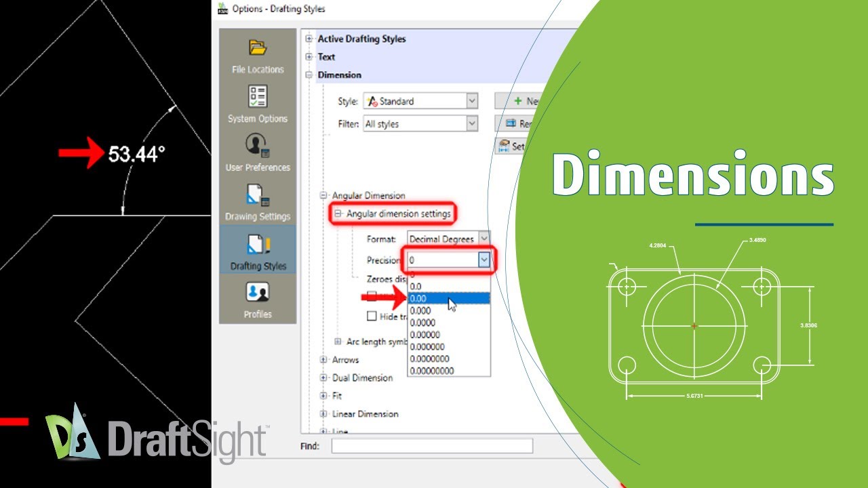Screen dimensions: 868x488
Task: Expand the Text node
Action: (309, 57)
